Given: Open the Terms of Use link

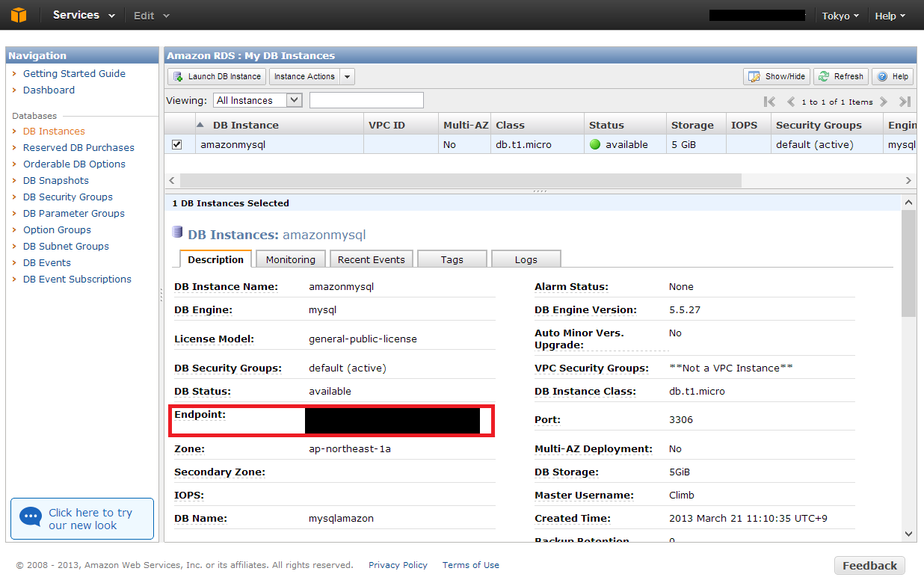Looking at the screenshot, I should [x=471, y=565].
